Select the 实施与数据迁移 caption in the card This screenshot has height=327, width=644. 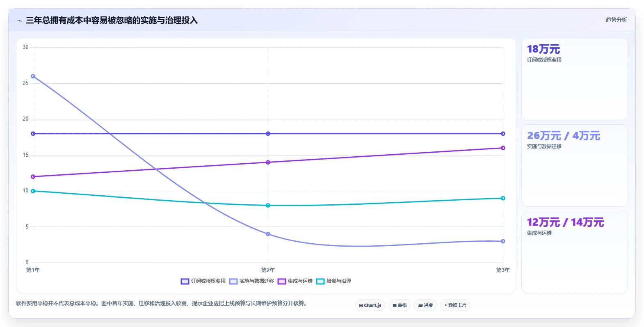pos(544,146)
